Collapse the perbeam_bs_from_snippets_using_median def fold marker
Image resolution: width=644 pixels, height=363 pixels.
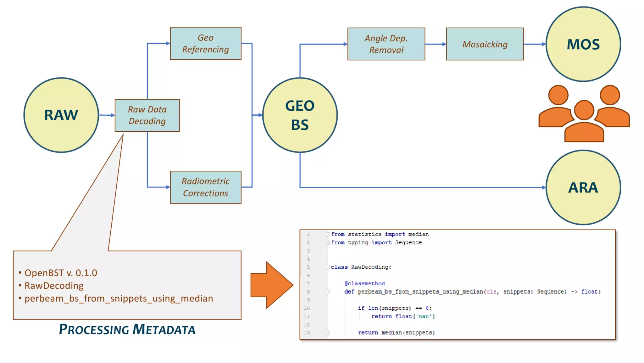pyautogui.click(x=328, y=292)
